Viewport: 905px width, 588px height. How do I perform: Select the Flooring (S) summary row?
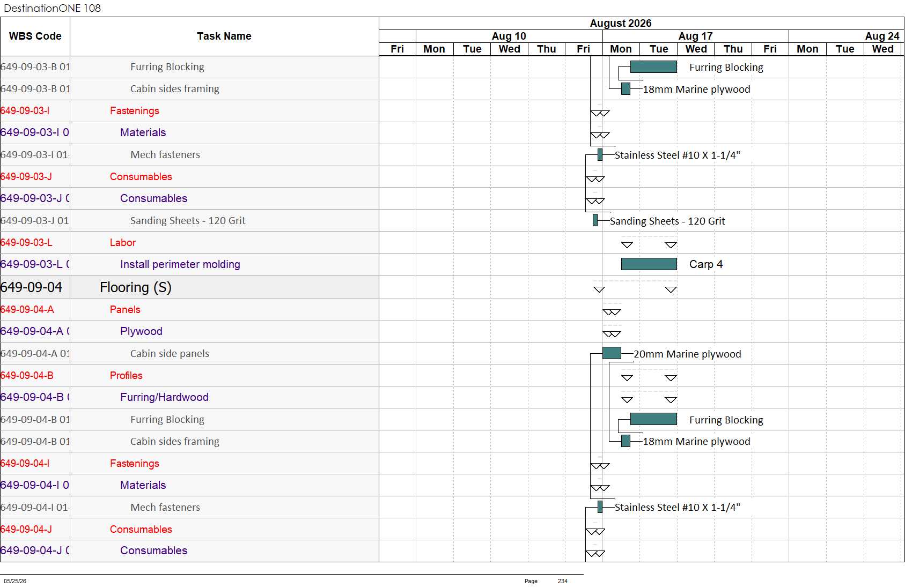189,287
